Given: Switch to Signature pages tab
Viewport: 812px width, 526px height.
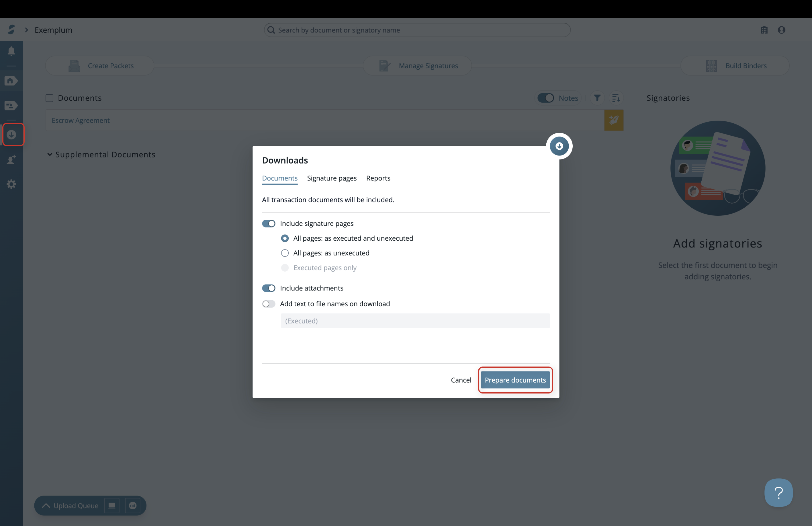Looking at the screenshot, I should click(x=332, y=178).
